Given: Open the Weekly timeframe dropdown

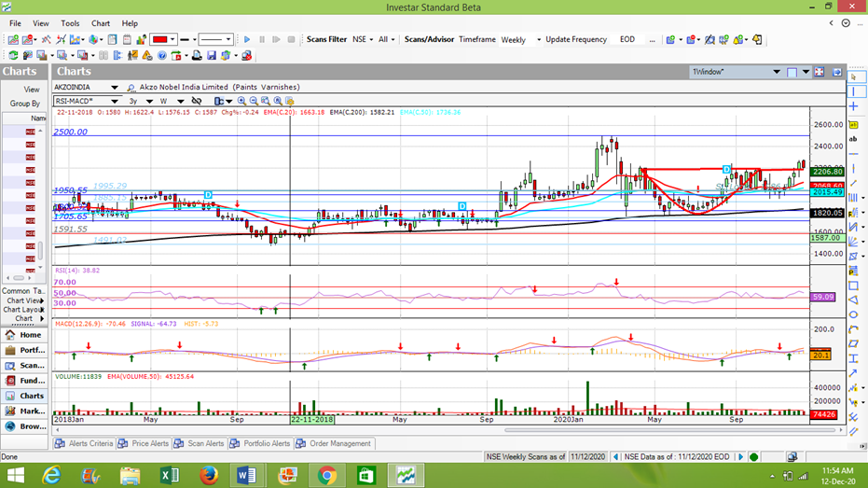Looking at the screenshot, I should (x=538, y=40).
